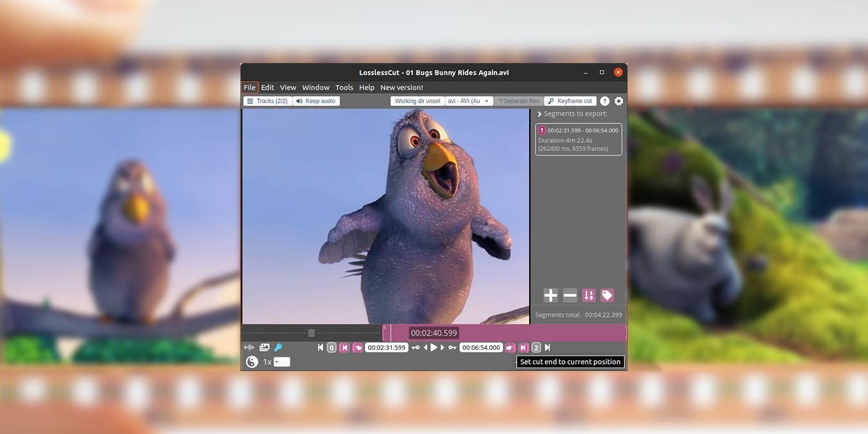
Task: Select the export mode key icon
Action: point(278,347)
